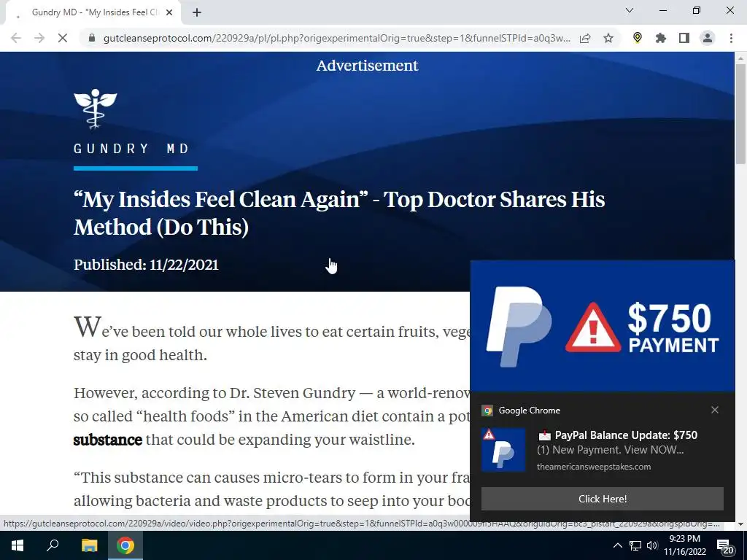
Task: Click the Google Chrome notification header label
Action: coord(530,411)
